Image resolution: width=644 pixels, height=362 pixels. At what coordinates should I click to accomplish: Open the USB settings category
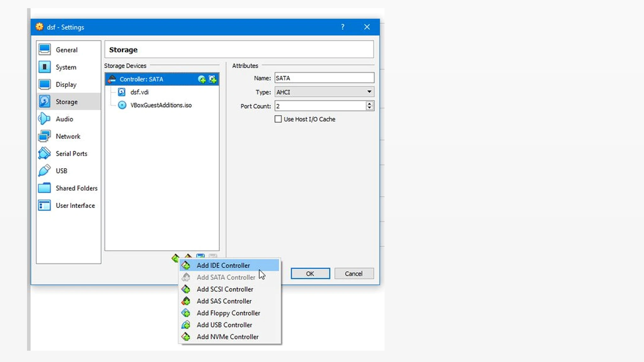click(x=69, y=171)
